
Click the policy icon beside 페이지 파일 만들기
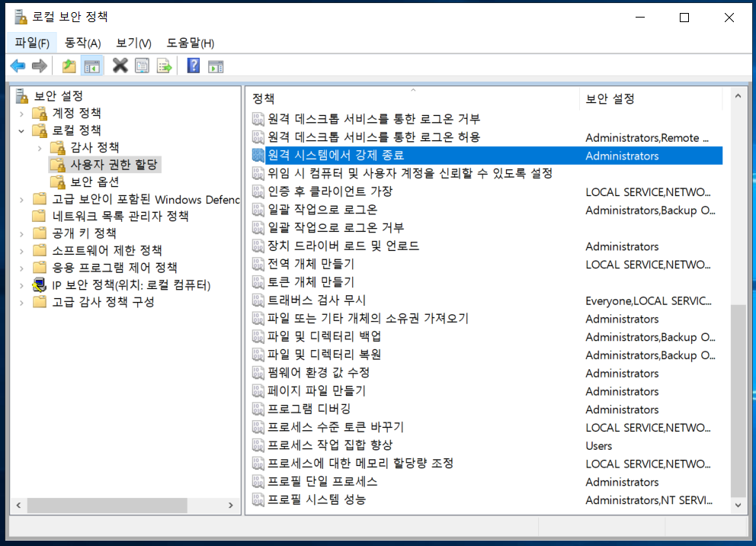(x=258, y=390)
